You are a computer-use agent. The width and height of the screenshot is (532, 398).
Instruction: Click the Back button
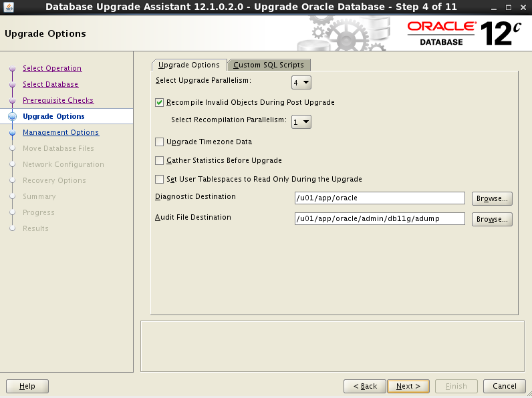tap(365, 386)
